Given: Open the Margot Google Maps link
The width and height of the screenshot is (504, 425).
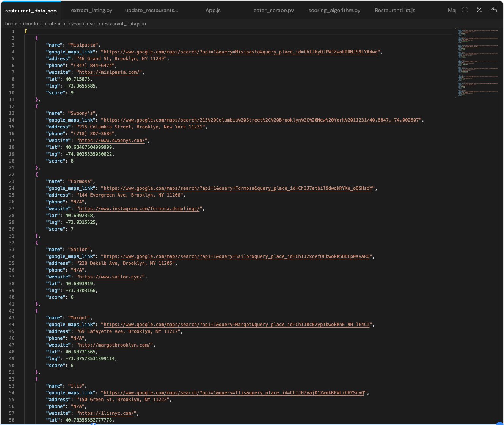Looking at the screenshot, I should tap(237, 325).
